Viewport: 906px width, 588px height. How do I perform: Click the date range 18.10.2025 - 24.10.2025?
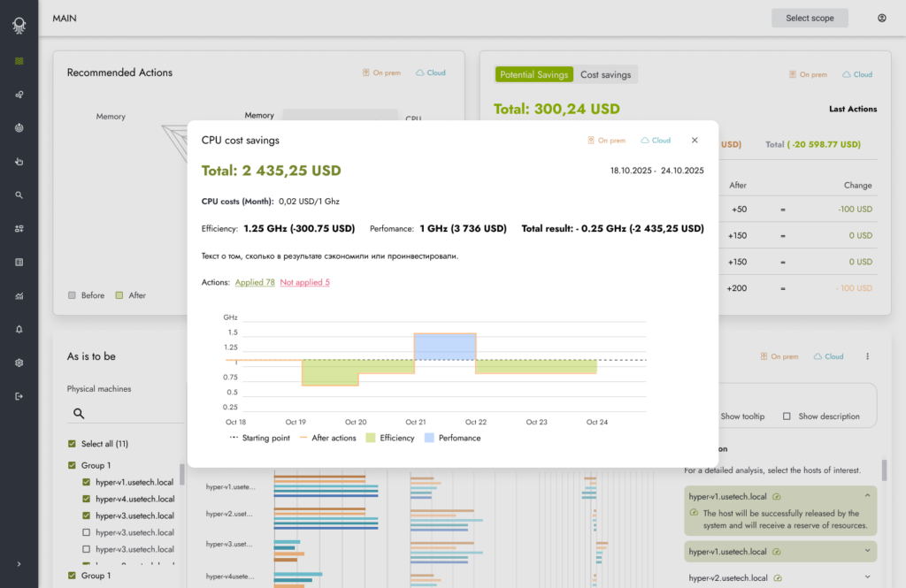tap(657, 171)
